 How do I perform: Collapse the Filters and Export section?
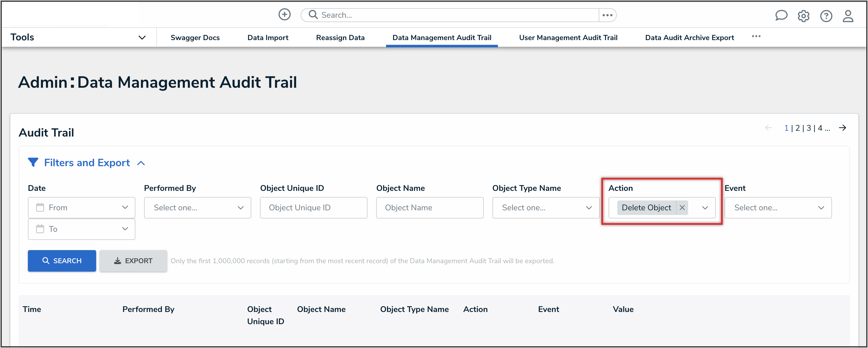coord(141,163)
